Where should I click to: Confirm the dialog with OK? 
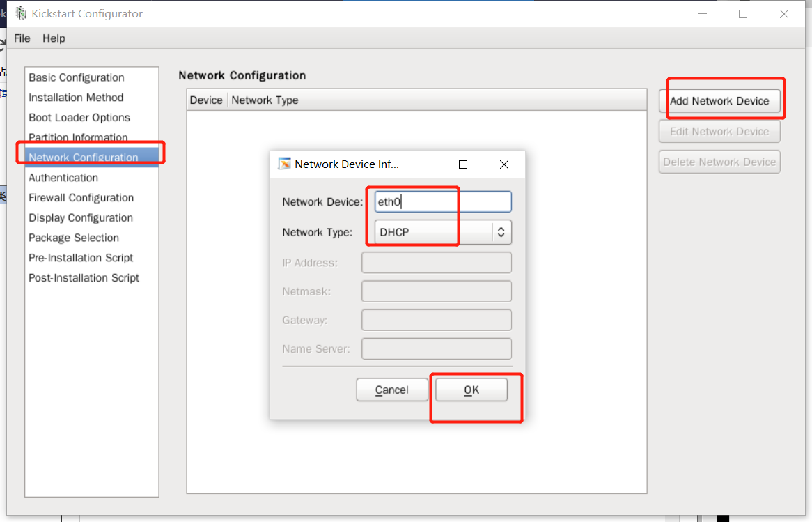471,390
